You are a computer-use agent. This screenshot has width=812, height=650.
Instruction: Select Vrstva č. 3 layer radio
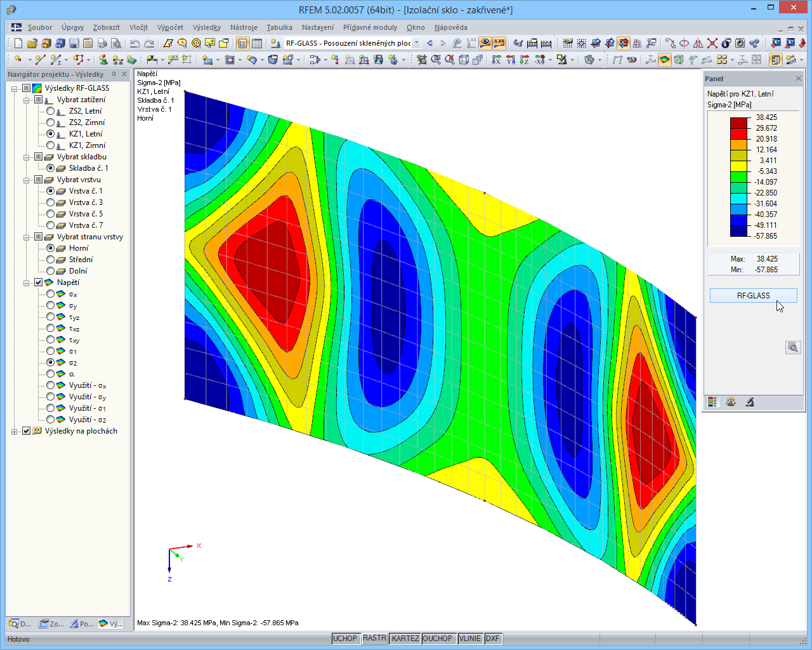point(51,202)
